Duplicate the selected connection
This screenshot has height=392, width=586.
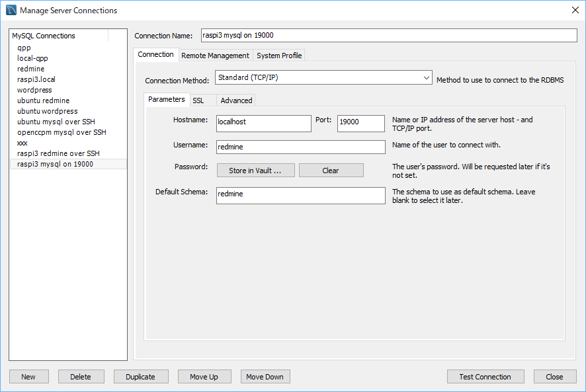(x=140, y=377)
